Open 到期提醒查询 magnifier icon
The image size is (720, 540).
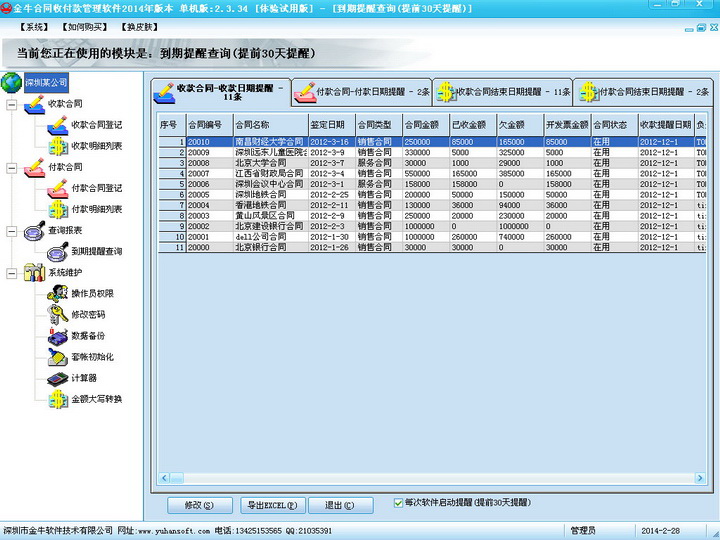click(x=56, y=251)
